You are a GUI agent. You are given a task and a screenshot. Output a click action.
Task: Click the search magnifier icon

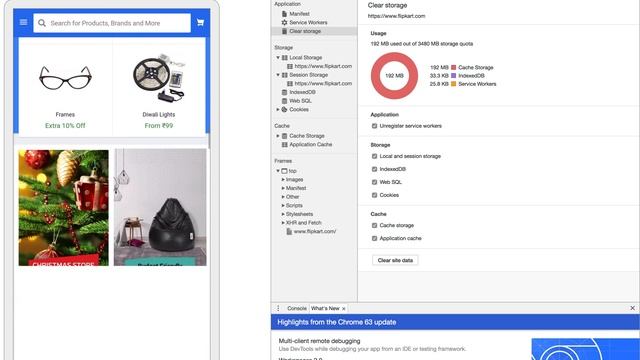click(x=42, y=23)
